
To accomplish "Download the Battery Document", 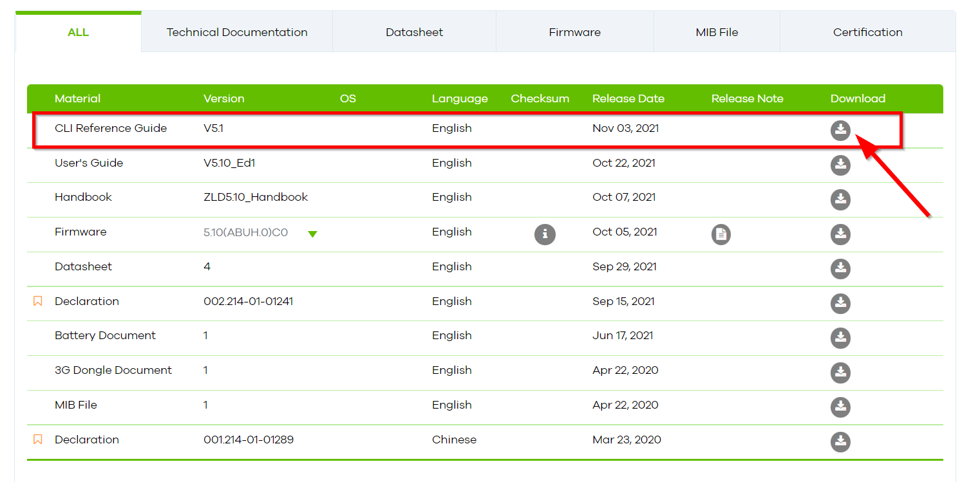I will (840, 338).
